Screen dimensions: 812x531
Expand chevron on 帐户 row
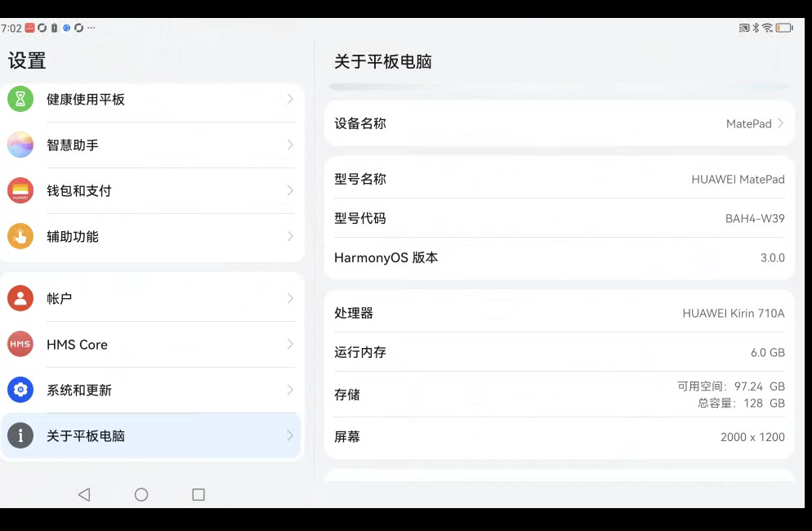(x=290, y=298)
